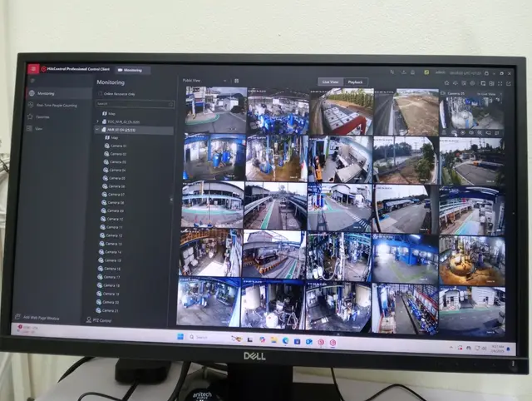Open the red main menu icon
This screenshot has width=532, height=401.
click(33, 69)
